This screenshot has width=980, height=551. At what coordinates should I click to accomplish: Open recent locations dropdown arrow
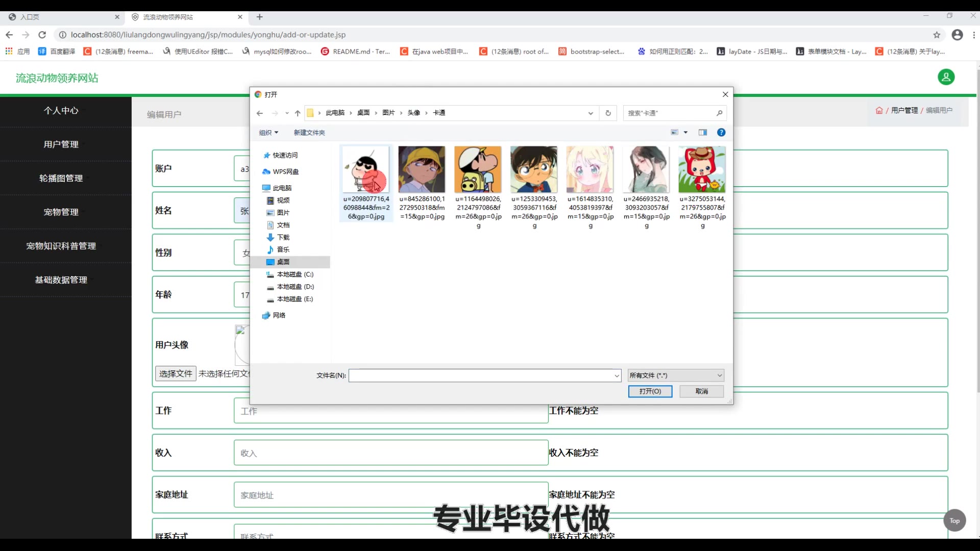pyautogui.click(x=287, y=113)
